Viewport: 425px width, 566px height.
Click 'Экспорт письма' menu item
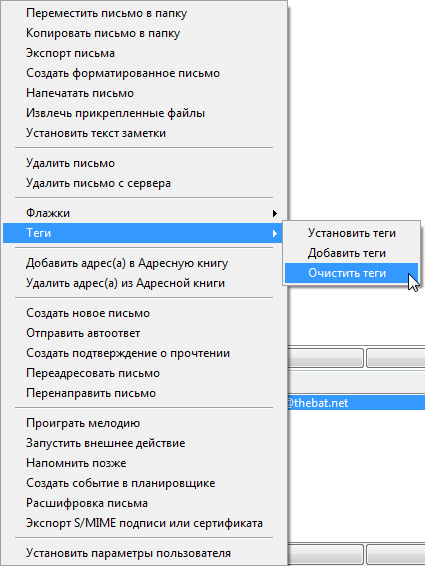[x=143, y=53]
